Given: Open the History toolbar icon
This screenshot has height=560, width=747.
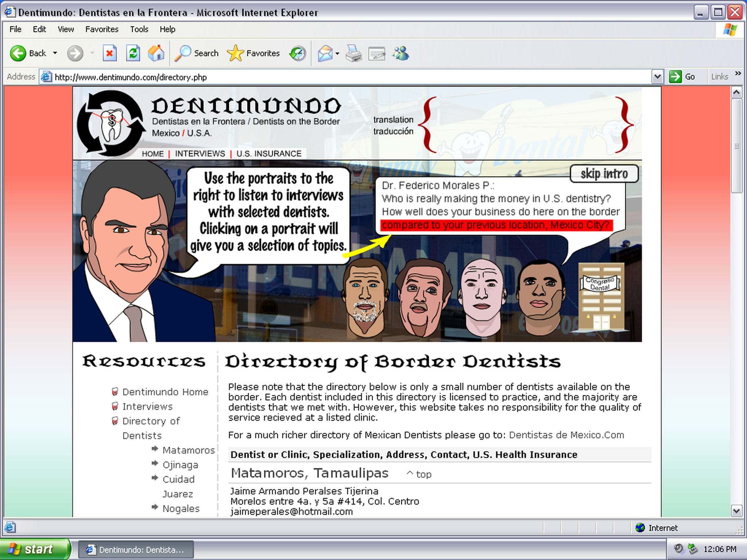Looking at the screenshot, I should pos(298,54).
